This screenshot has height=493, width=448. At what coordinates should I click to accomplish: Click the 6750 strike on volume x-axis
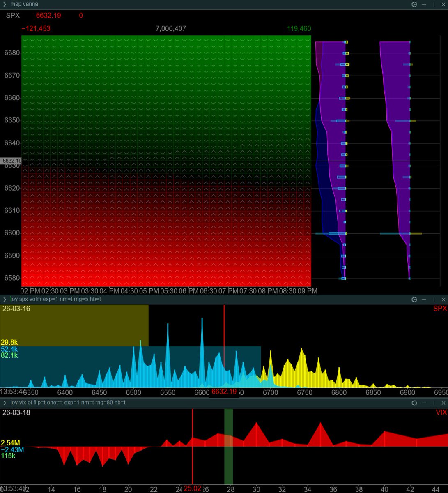point(305,393)
